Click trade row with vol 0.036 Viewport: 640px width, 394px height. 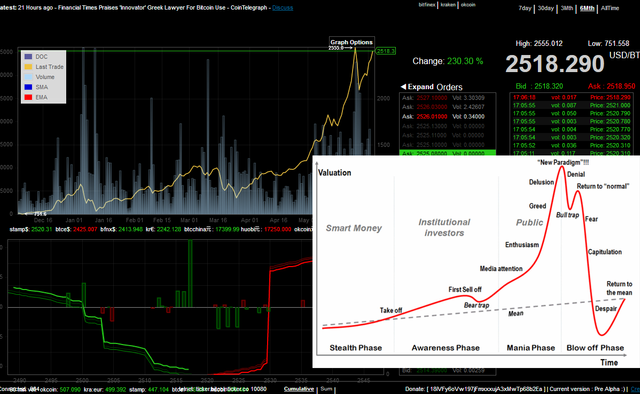pos(572,145)
